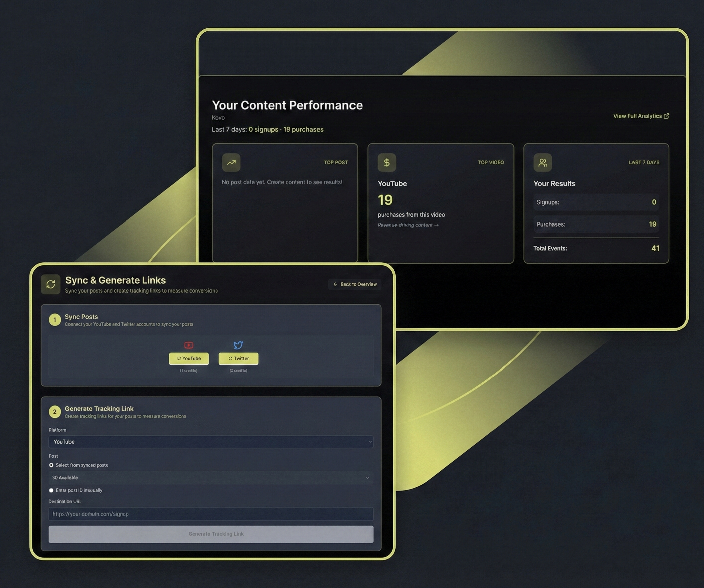
Task: Click the step 2 badge next to Generate Tracking Link
Action: [55, 412]
